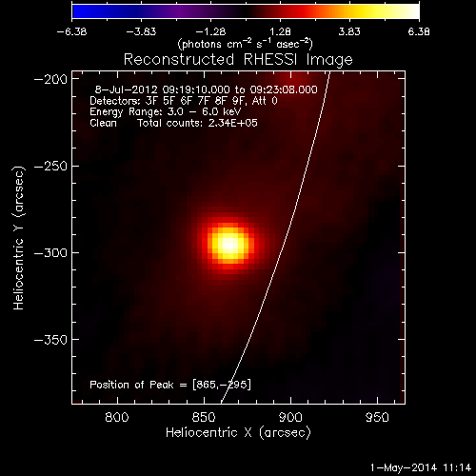Click the 6.38 colorbar maximum label
The height and width of the screenshot is (476, 476).
(419, 31)
